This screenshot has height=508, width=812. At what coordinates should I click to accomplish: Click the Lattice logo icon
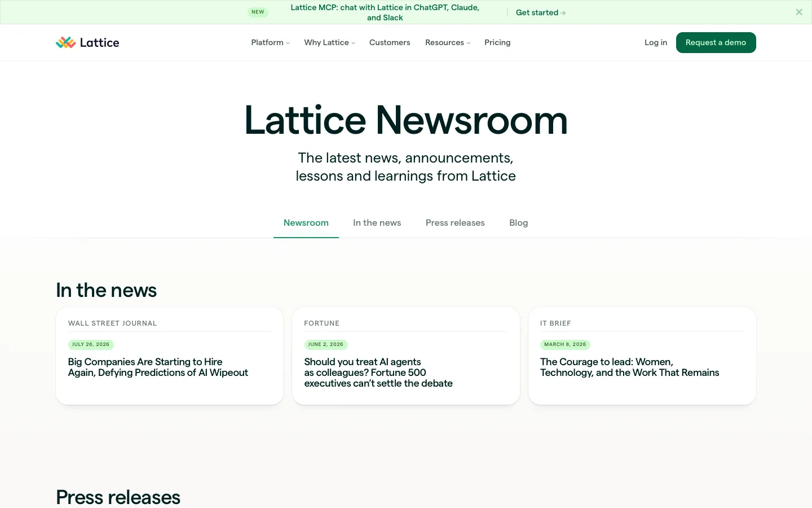pos(65,42)
